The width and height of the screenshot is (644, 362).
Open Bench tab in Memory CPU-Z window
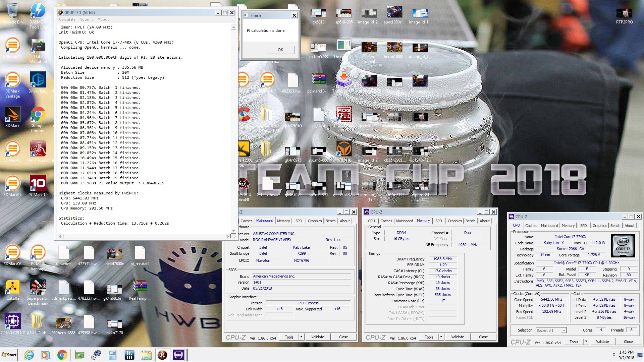470,221
